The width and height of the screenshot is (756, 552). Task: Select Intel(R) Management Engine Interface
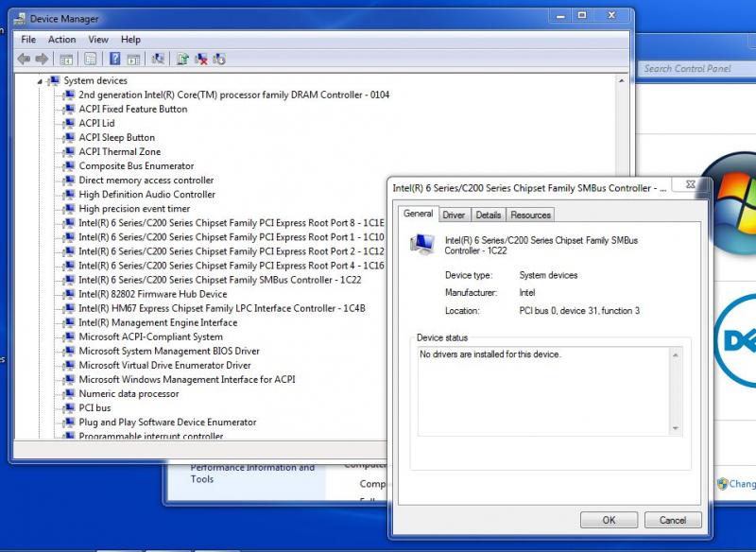(x=158, y=322)
